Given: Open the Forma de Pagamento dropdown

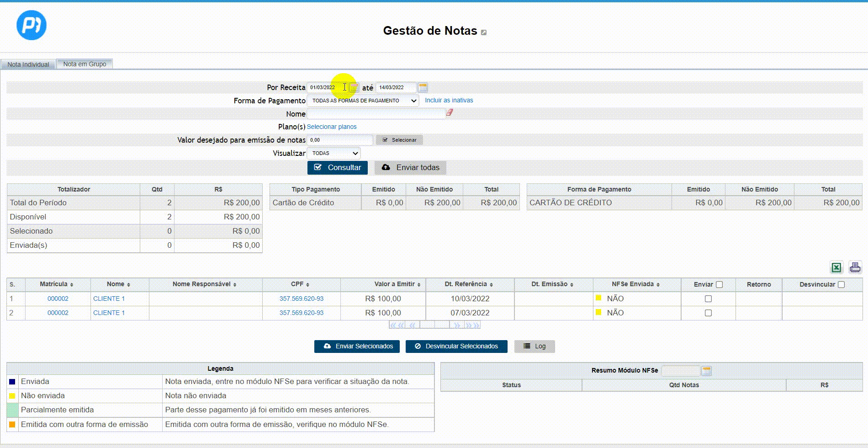Looking at the screenshot, I should [x=363, y=101].
